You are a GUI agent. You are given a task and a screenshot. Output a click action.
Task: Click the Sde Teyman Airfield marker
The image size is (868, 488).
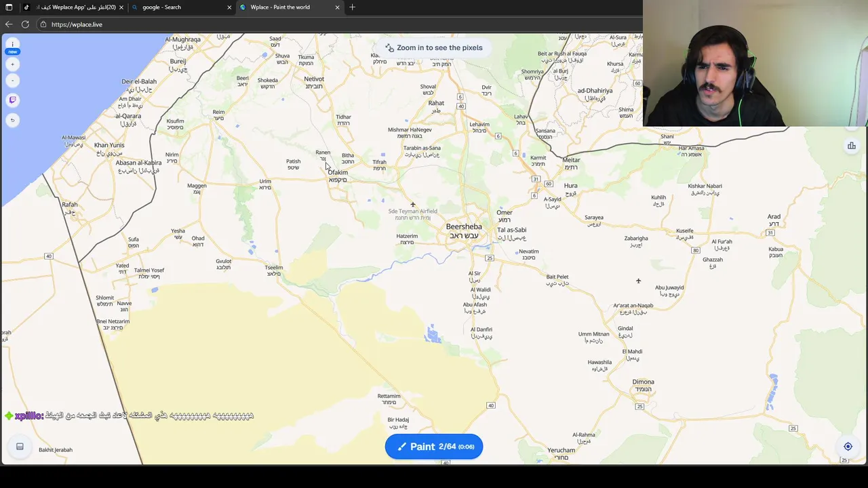coord(412,205)
